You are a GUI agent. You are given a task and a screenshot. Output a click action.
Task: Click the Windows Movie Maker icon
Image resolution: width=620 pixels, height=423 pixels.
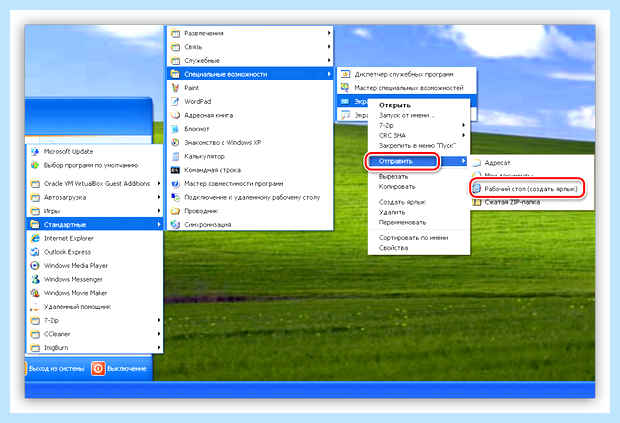point(35,293)
